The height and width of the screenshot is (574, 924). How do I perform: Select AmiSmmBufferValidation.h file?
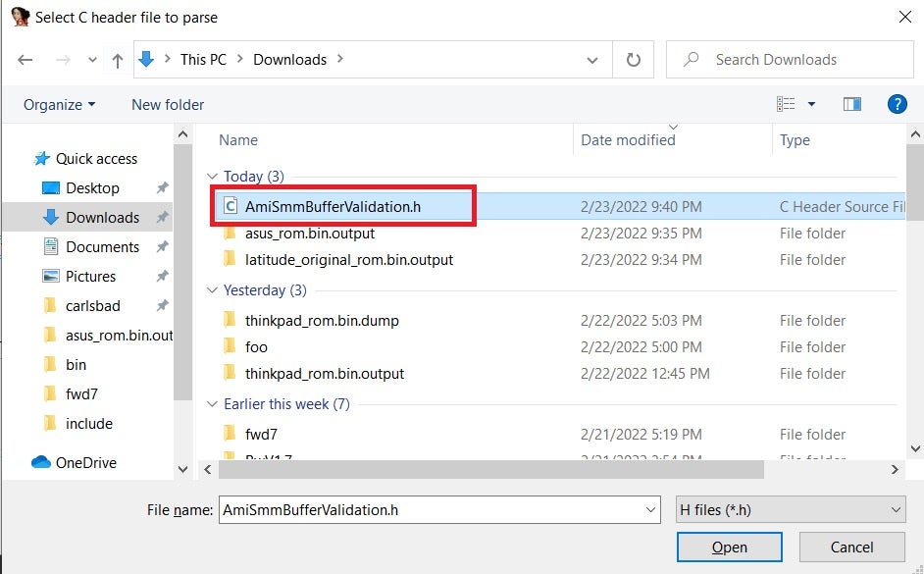[x=333, y=206]
